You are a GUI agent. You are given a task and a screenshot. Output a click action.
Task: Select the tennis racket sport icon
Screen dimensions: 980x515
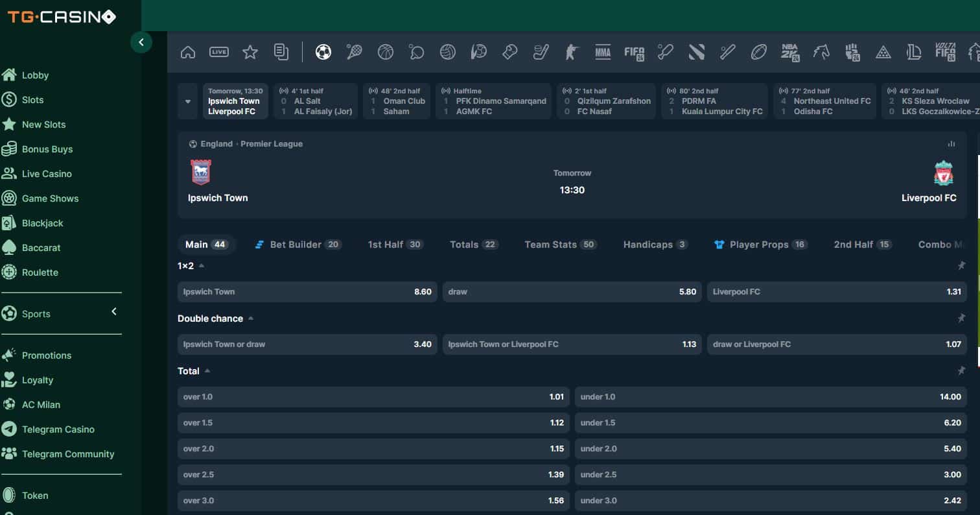[355, 52]
